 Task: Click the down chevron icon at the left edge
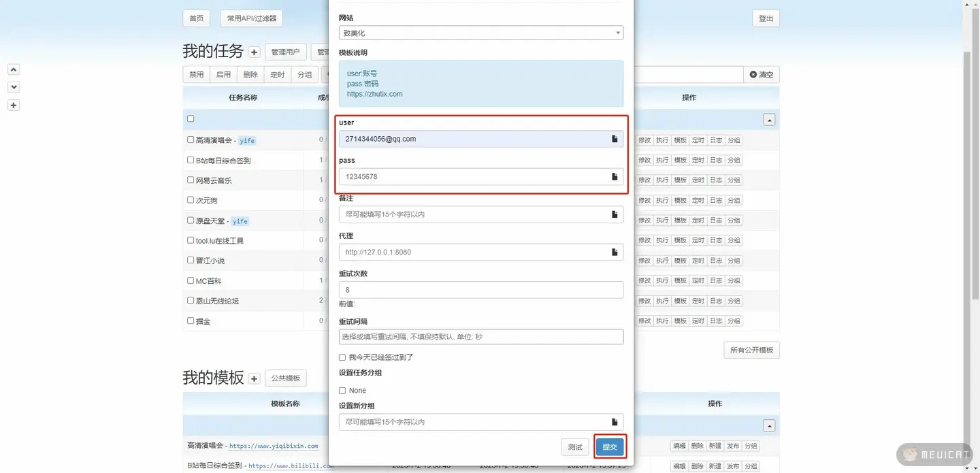click(14, 87)
